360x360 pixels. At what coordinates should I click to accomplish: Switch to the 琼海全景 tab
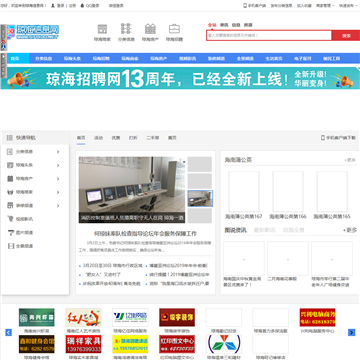coord(294,230)
